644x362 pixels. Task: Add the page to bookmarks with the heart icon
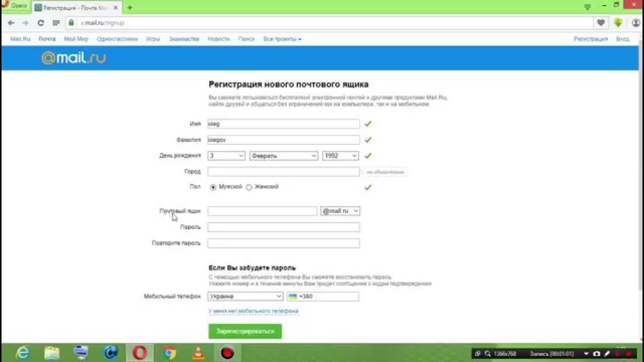[601, 23]
